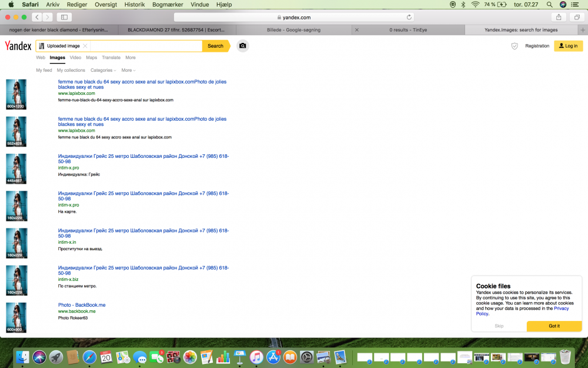588x368 pixels.
Task: Open Photos app in the dock
Action: (190, 357)
